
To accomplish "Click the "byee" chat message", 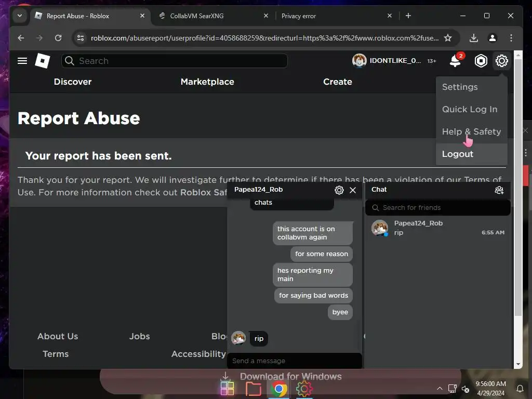I will [x=340, y=312].
